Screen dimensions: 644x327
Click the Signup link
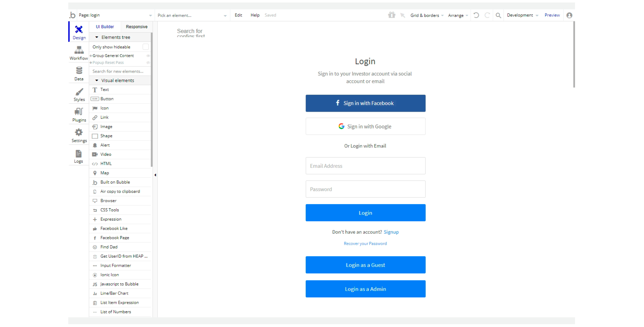pos(391,232)
